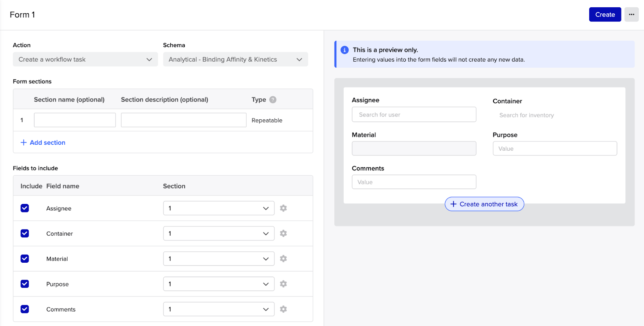The width and height of the screenshot is (644, 326).
Task: Open the Section dropdown for Container
Action: 219,234
